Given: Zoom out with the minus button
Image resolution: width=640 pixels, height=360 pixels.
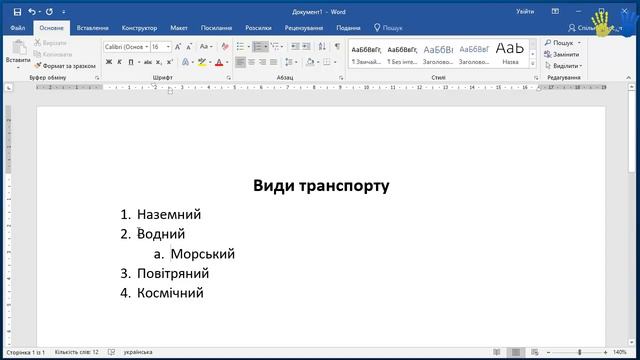Looking at the screenshot, I should pos(549,352).
